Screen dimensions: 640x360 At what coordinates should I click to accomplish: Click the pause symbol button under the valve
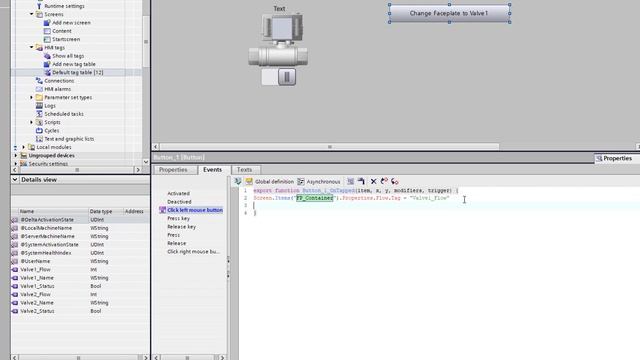(287, 77)
